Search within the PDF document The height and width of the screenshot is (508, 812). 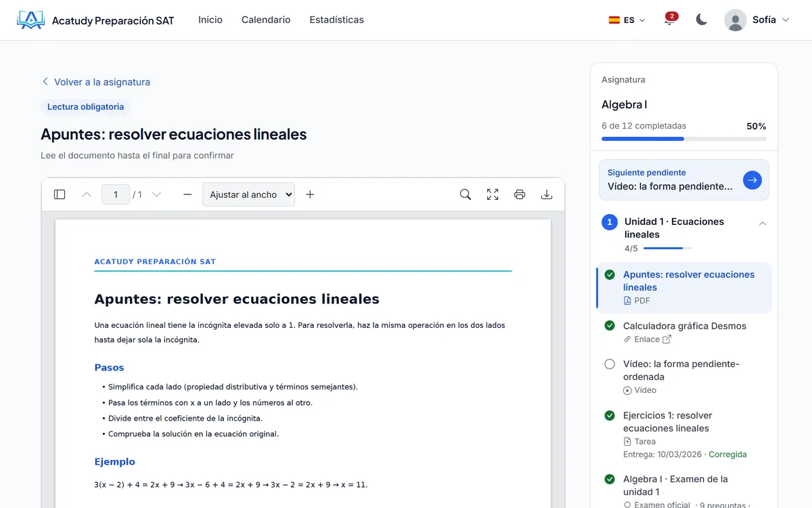(466, 194)
